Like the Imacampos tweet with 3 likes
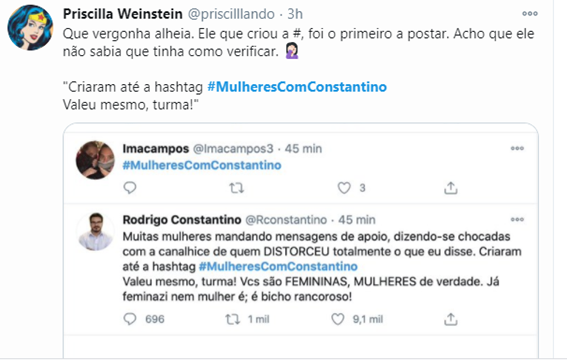Screen dimensions: 567x362 click(344, 188)
